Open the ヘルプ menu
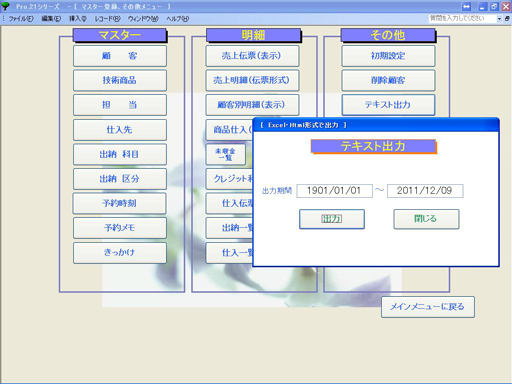Viewport: 512px width, 384px height. [177, 19]
